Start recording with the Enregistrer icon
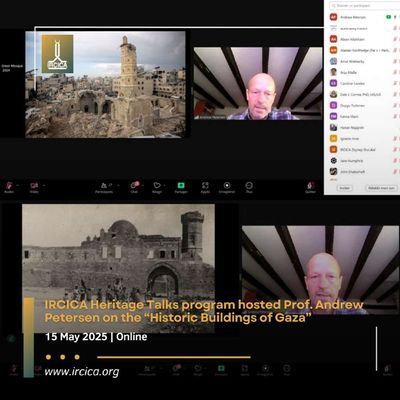This screenshot has width=400, height=400. (227, 185)
